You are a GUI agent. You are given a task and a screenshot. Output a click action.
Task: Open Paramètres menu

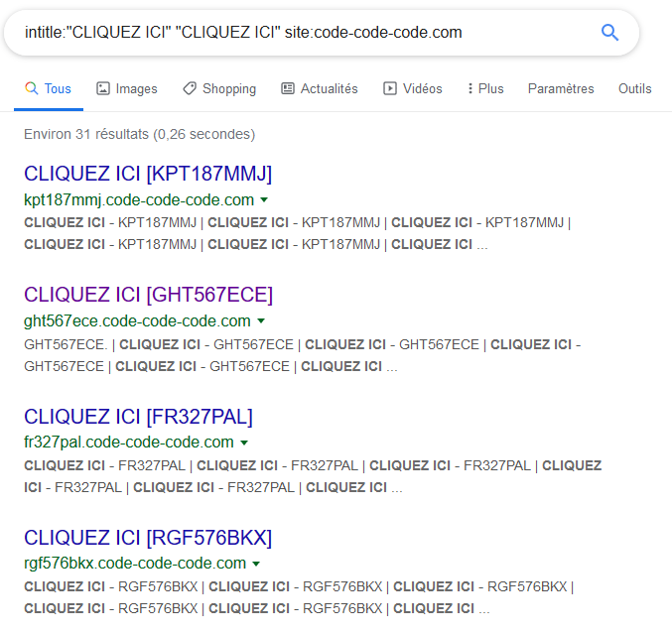pos(561,88)
